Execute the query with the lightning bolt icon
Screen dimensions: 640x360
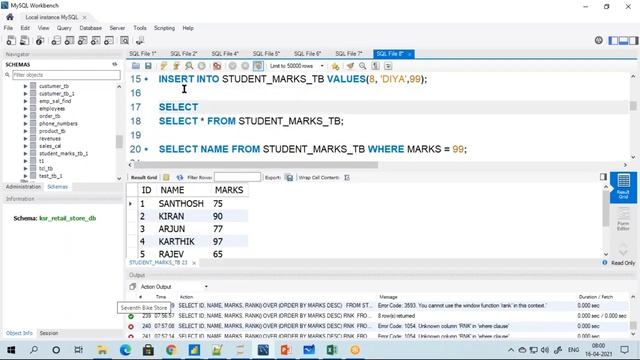coord(164,66)
